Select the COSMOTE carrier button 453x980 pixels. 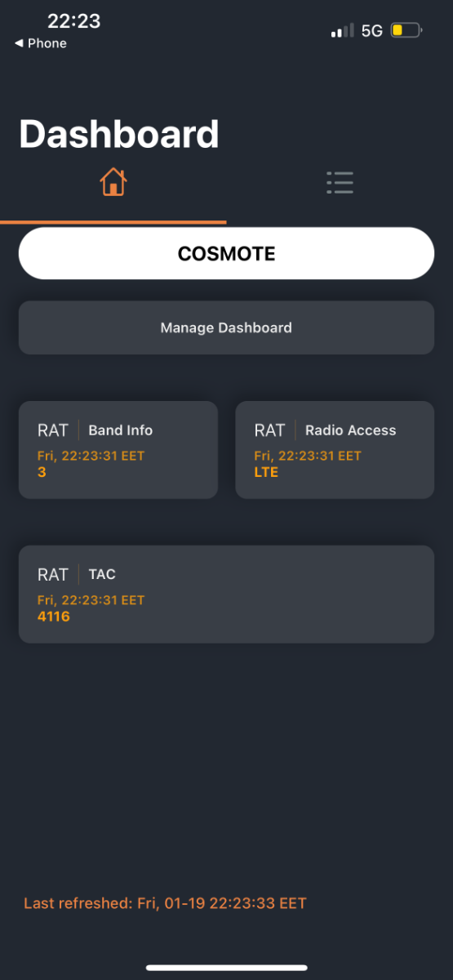(226, 254)
